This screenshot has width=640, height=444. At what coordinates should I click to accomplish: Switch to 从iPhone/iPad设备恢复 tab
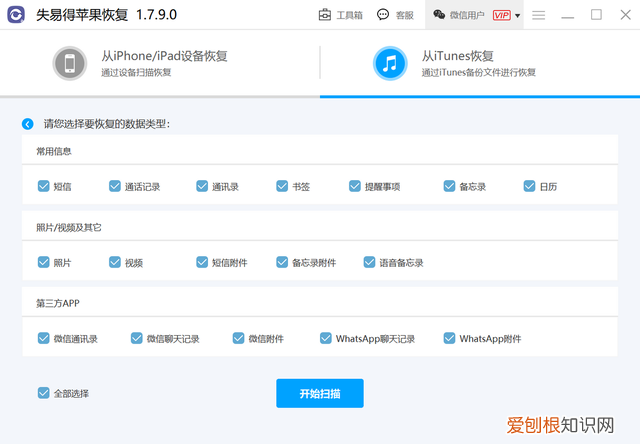click(160, 63)
